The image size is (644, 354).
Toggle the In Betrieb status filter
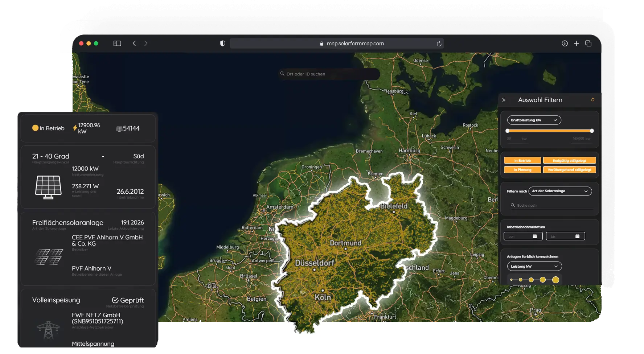click(522, 160)
